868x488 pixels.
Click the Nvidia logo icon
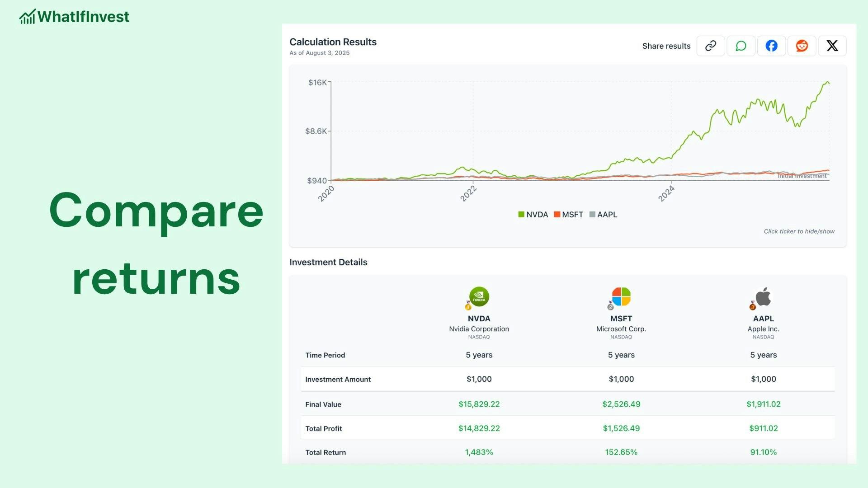pyautogui.click(x=479, y=297)
